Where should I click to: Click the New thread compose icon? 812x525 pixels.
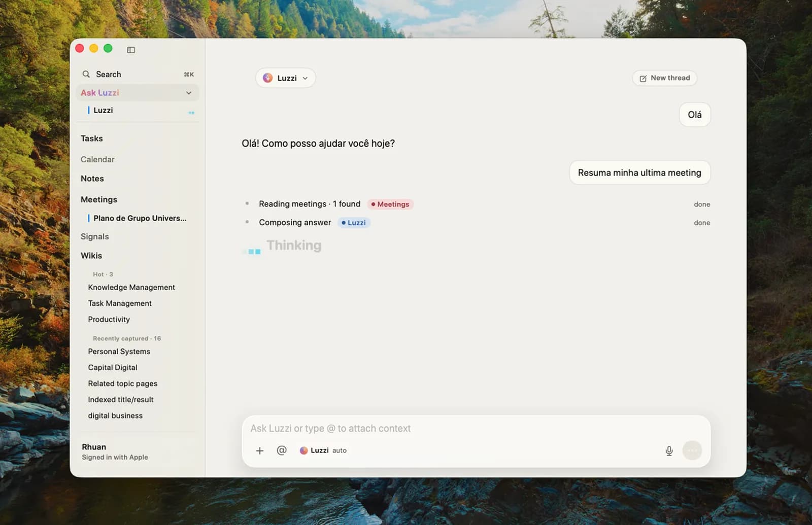coord(643,78)
